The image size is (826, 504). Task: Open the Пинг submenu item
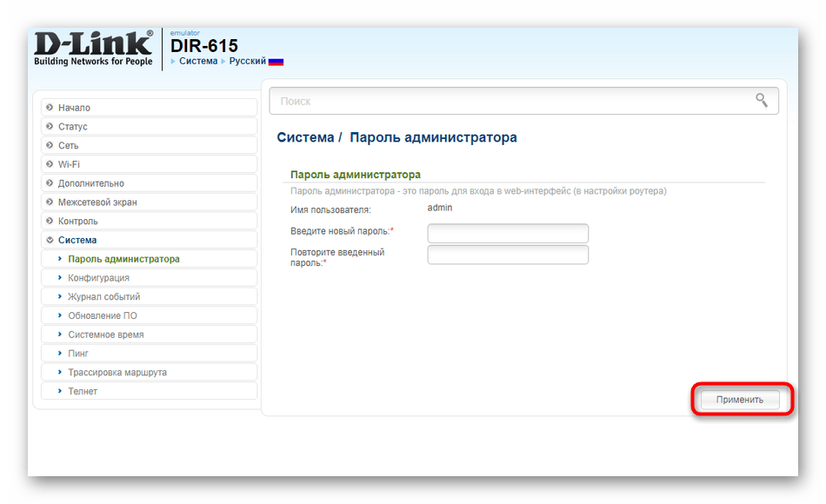pos(149,354)
